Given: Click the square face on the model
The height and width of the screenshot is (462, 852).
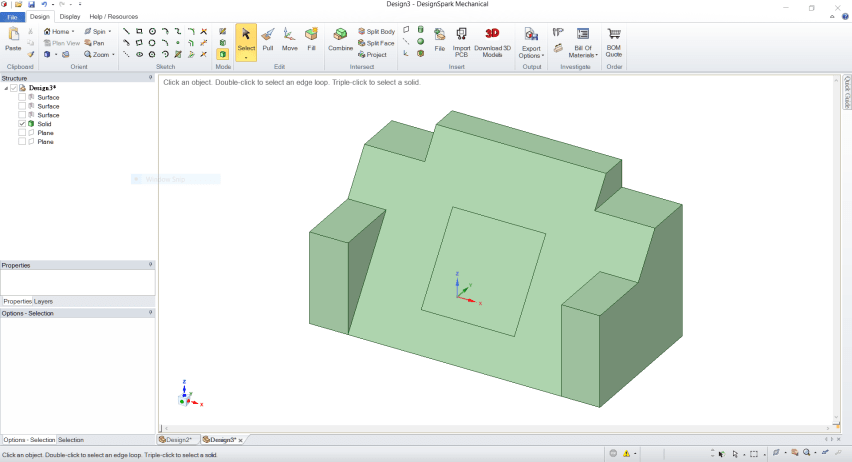Looking at the screenshot, I should click(x=484, y=272).
